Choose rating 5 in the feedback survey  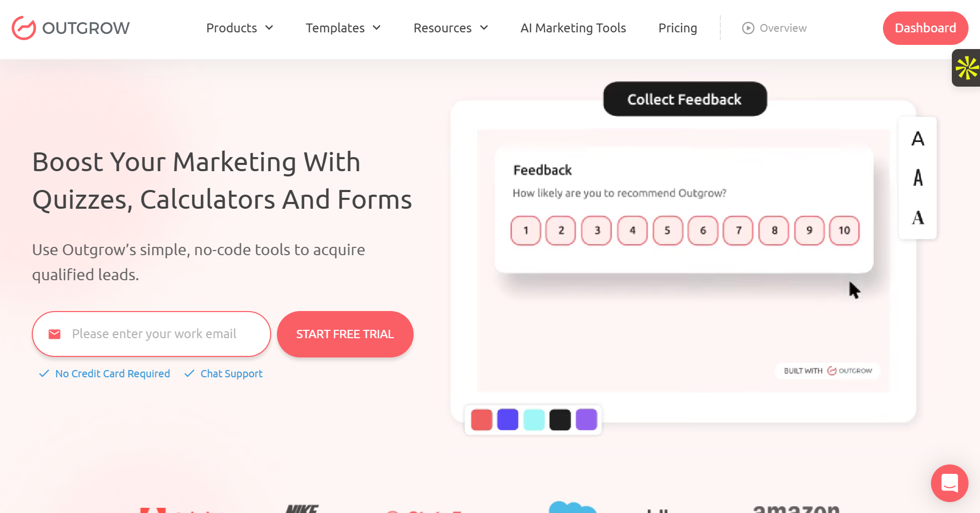pyautogui.click(x=668, y=231)
